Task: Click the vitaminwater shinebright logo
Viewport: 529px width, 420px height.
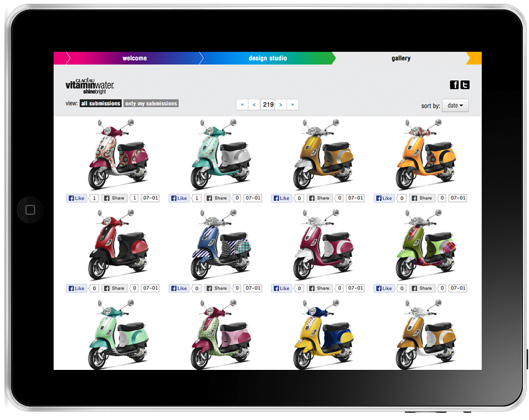Action: (x=90, y=86)
